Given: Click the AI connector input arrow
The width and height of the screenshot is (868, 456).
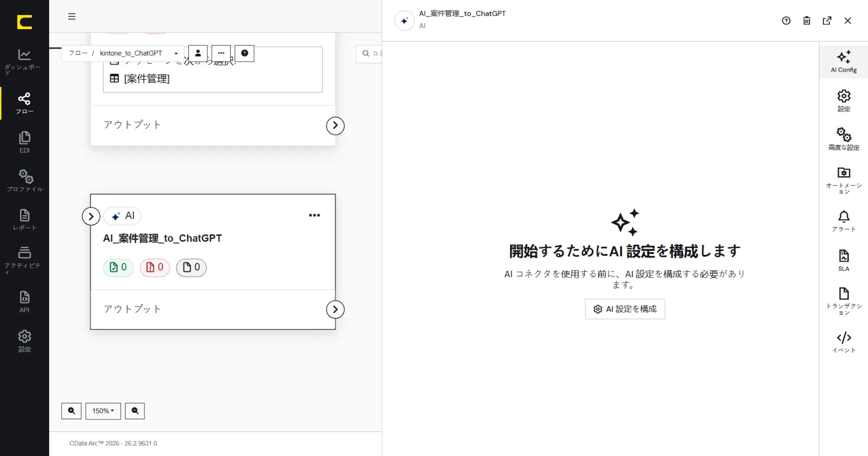Looking at the screenshot, I should coord(91,216).
